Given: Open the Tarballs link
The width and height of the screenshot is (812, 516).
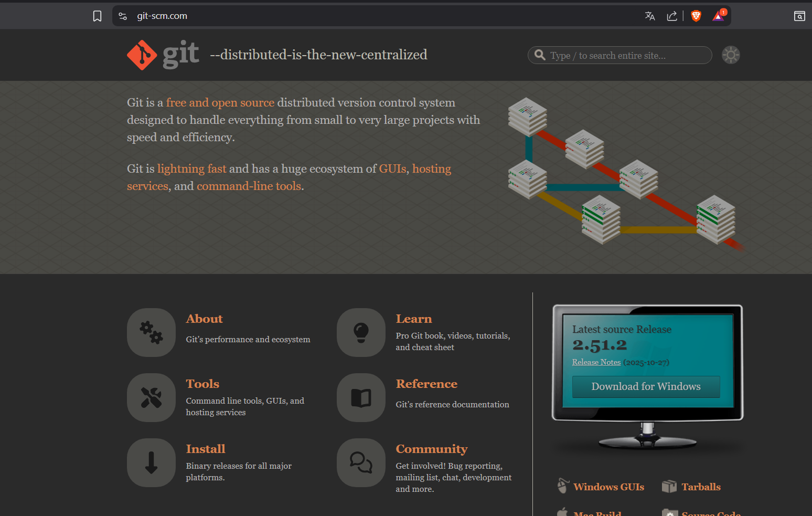Looking at the screenshot, I should click(701, 487).
